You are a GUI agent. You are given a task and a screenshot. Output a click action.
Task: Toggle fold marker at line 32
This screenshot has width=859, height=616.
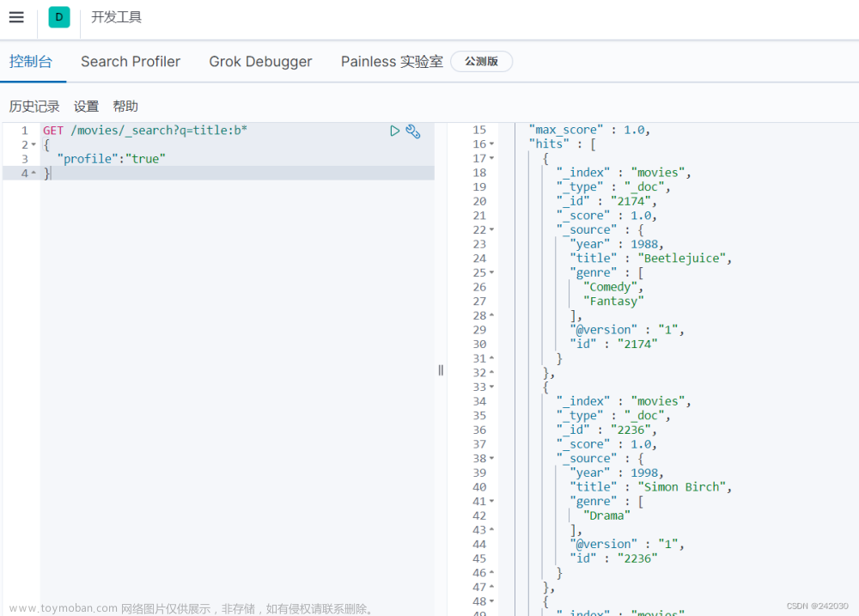(492, 372)
